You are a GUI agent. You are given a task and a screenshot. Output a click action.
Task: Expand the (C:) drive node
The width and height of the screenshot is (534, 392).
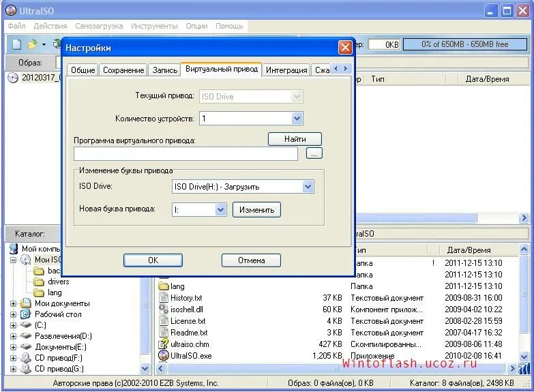point(13,325)
